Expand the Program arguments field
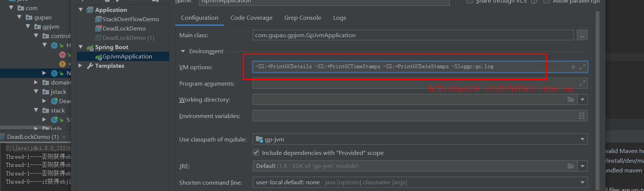Viewport: 644px width, 191px height. (582, 83)
